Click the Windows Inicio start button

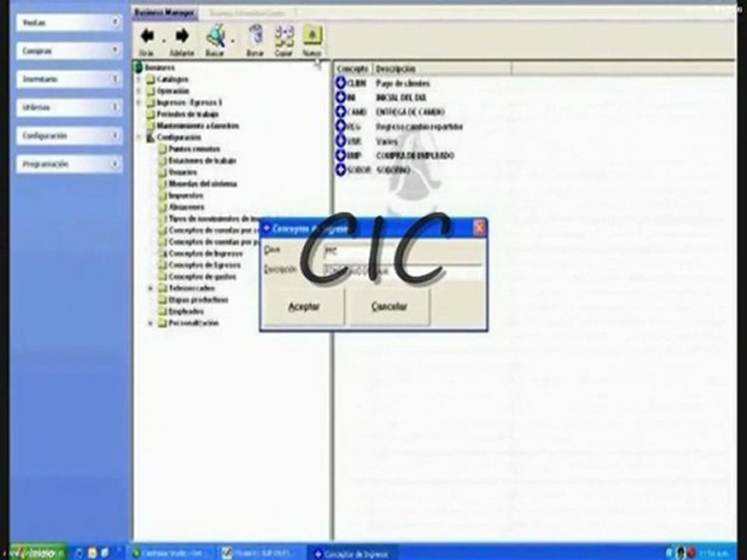(x=37, y=553)
